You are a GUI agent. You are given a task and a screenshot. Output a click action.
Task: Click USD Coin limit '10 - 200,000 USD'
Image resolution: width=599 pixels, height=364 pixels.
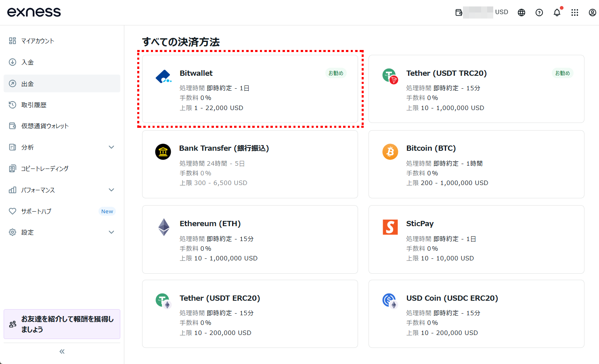click(x=449, y=333)
